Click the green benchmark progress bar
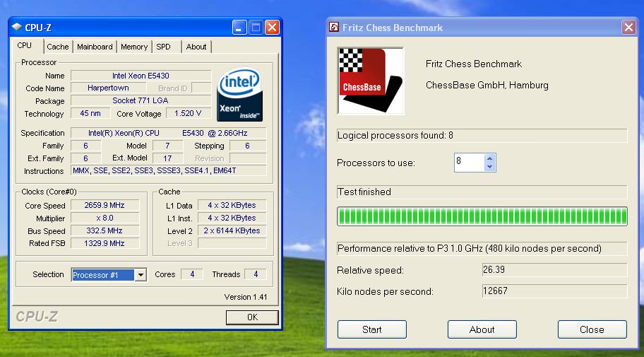The width and height of the screenshot is (644, 357). (482, 216)
